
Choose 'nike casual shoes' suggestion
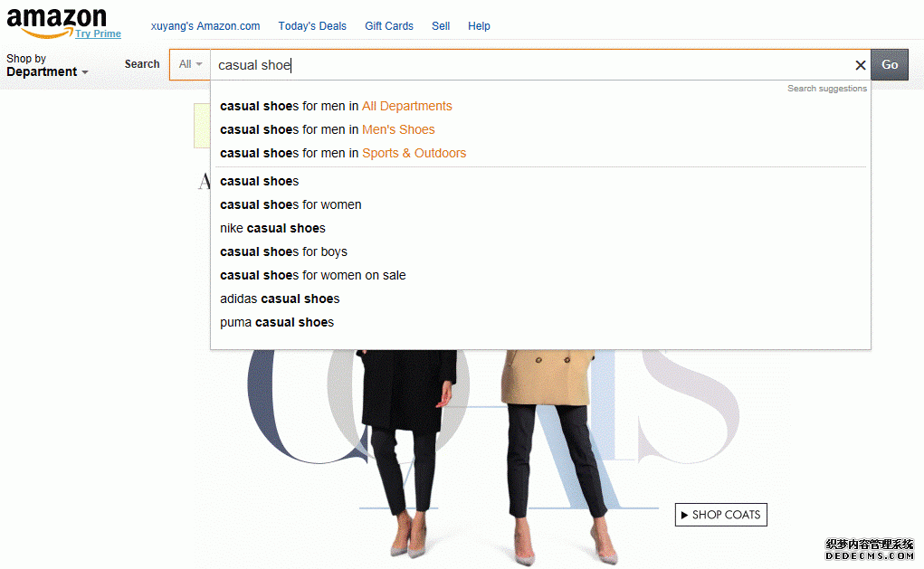pos(272,228)
